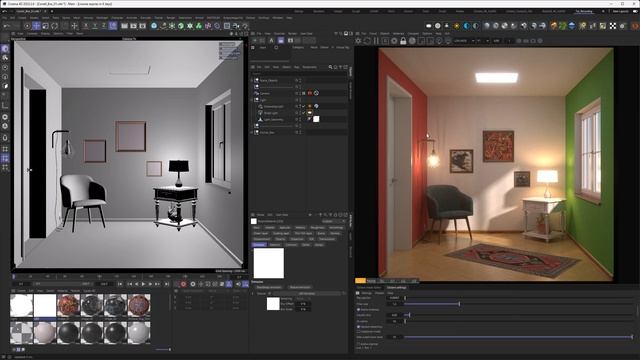This screenshot has width=640, height=360.
Task: Add a Cube primitive object
Action: click(x=154, y=26)
